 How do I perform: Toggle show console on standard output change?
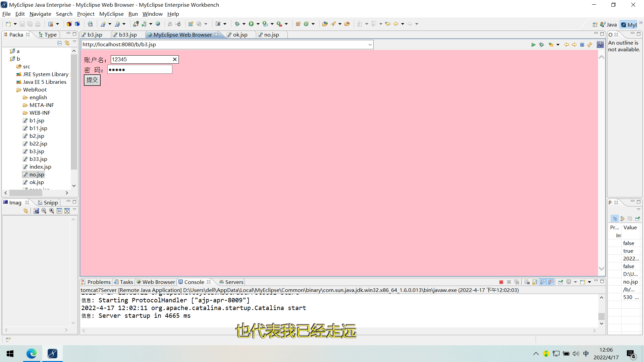tap(543, 282)
